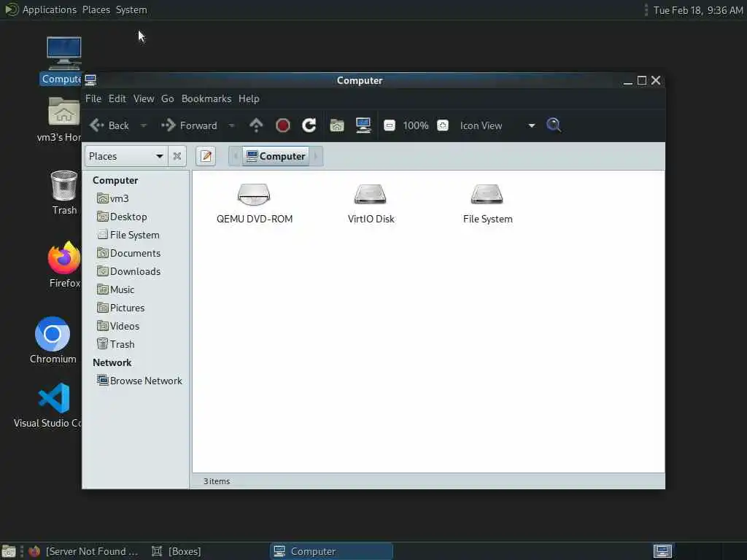Open the Icon View dropdown

point(497,125)
